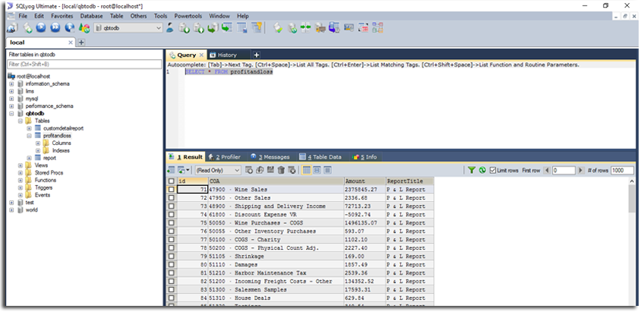Select the customdetailreport table
Viewport: 644px width, 312px height.
[x=62, y=128]
